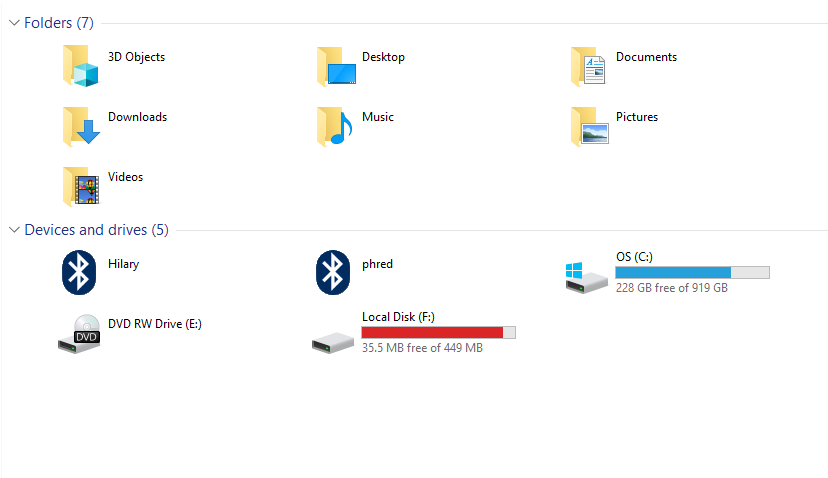828x478 pixels.
Task: Click the Devices and drives (5) header
Action: point(97,230)
